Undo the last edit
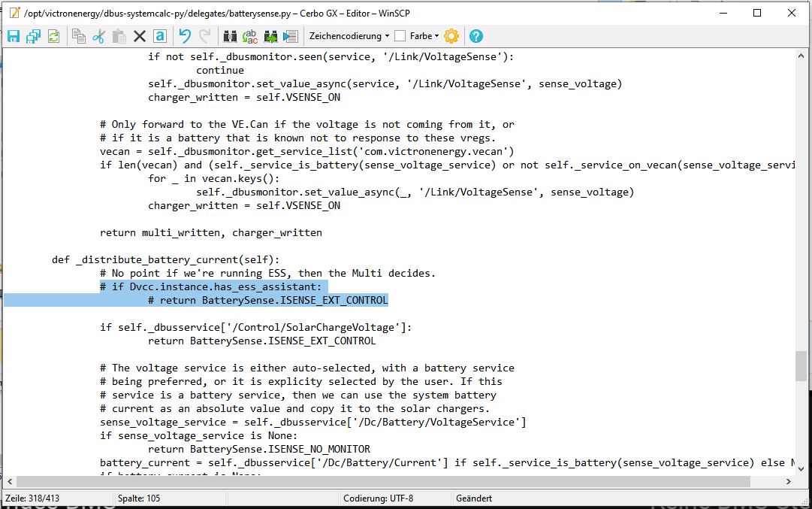Screen dimensions: 812x509 [185, 36]
